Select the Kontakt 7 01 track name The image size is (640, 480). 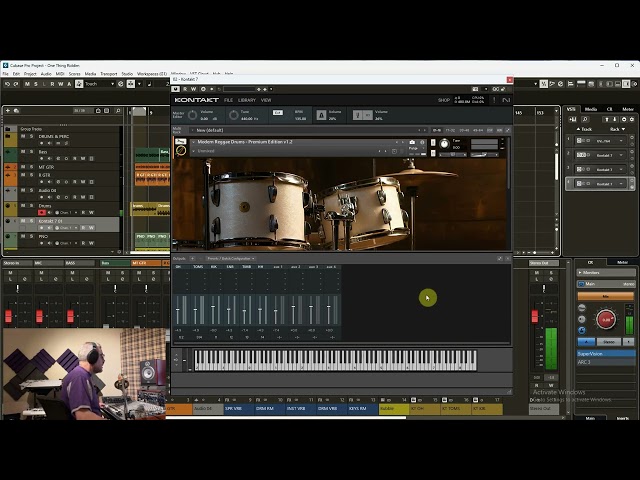50,221
